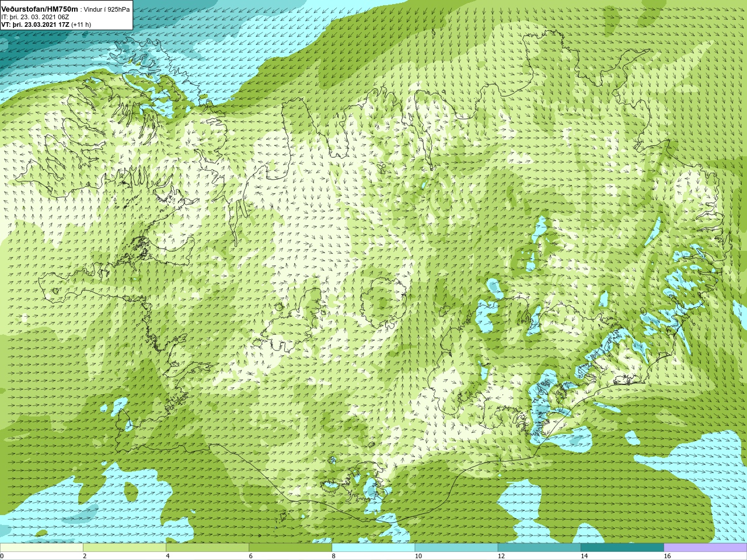Click the "Veðurstofan/HM750m" title text
This screenshot has width=747, height=560.
(x=40, y=9)
